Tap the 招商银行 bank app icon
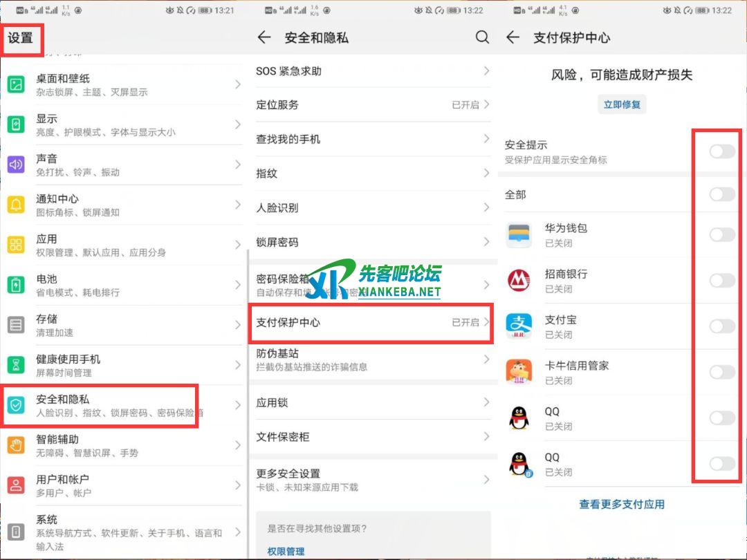 point(519,281)
